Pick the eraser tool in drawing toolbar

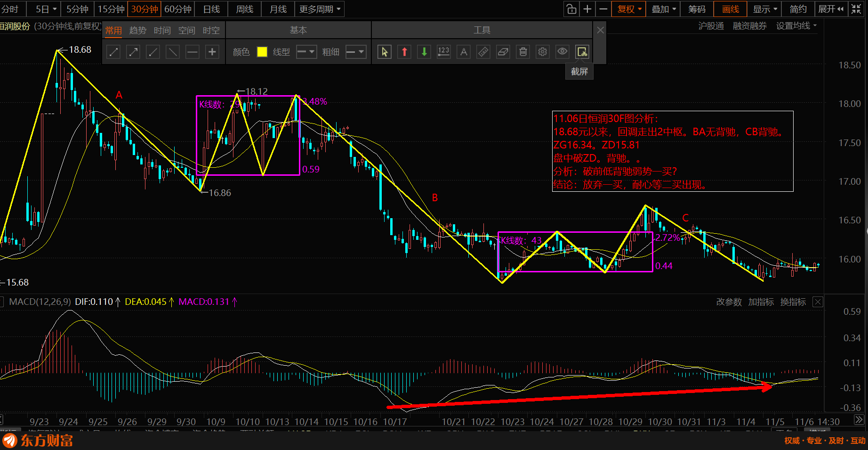[503, 52]
